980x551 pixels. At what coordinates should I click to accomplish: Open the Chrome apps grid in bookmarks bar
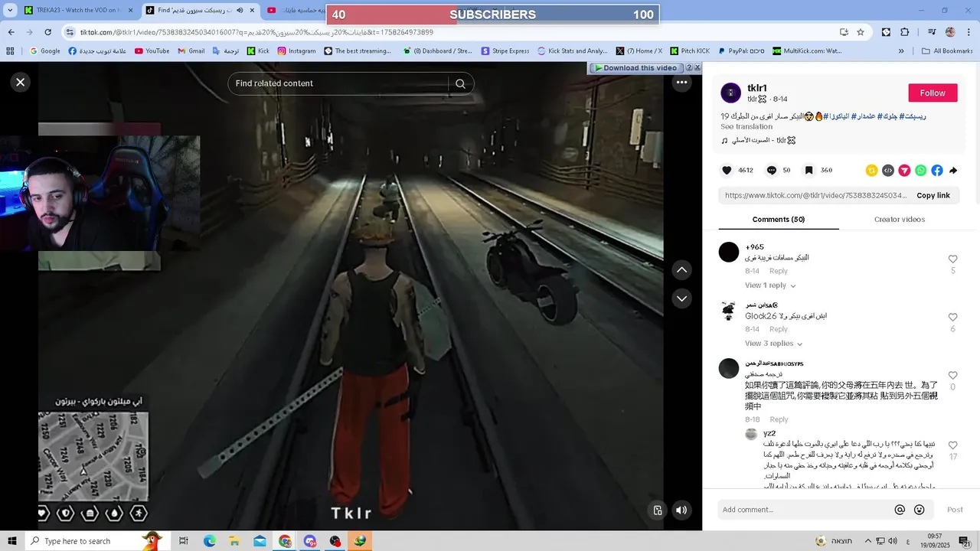point(10,51)
